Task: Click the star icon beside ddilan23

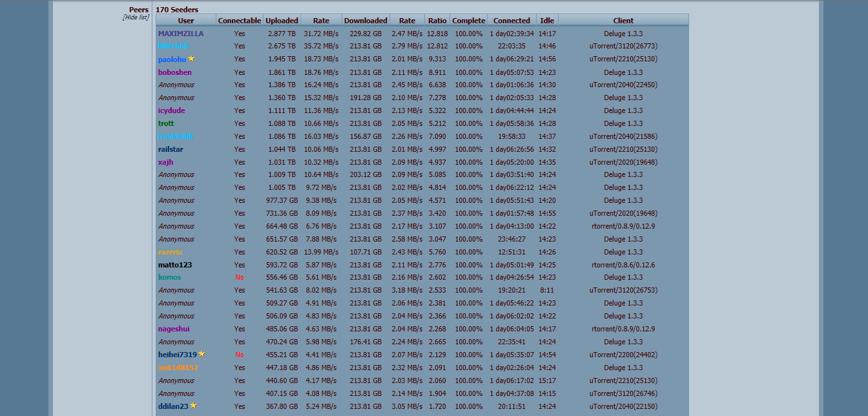Action: [x=194, y=406]
